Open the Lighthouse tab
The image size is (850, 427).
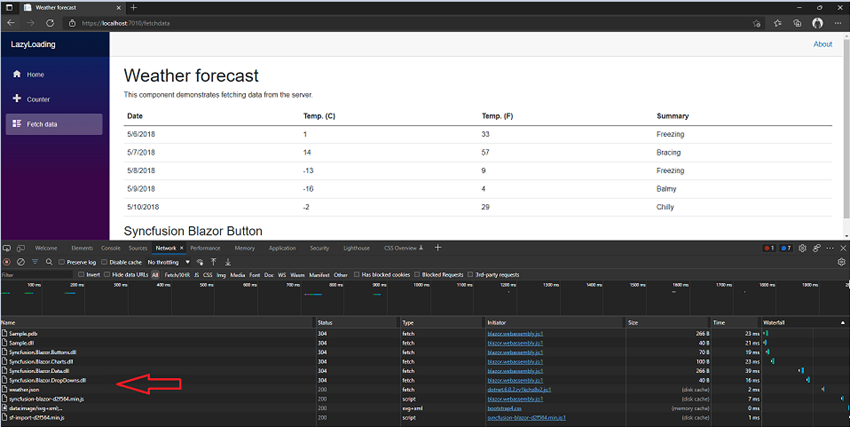click(356, 248)
